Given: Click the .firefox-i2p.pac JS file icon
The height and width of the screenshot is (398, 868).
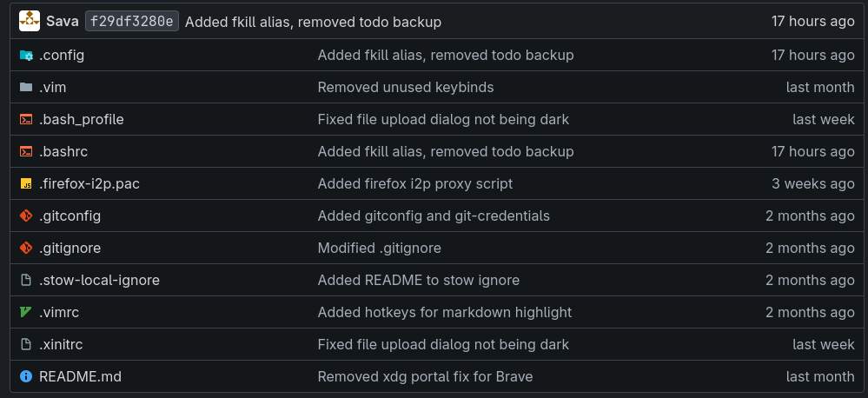Looking at the screenshot, I should tap(26, 183).
